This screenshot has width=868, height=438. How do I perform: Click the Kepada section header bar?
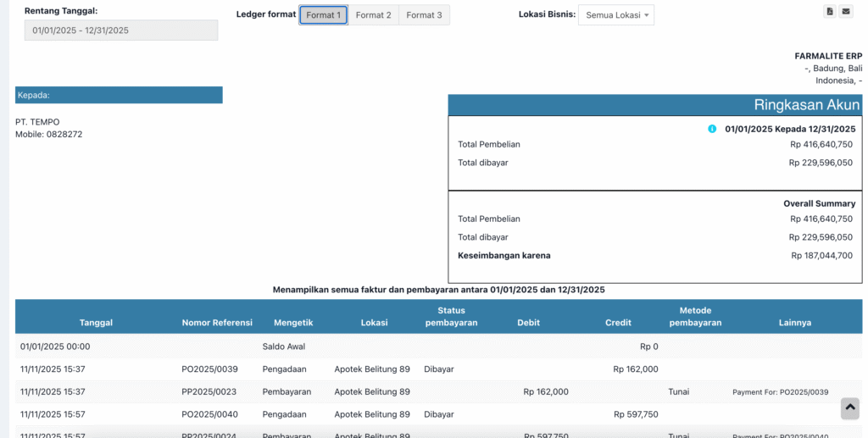coord(119,95)
